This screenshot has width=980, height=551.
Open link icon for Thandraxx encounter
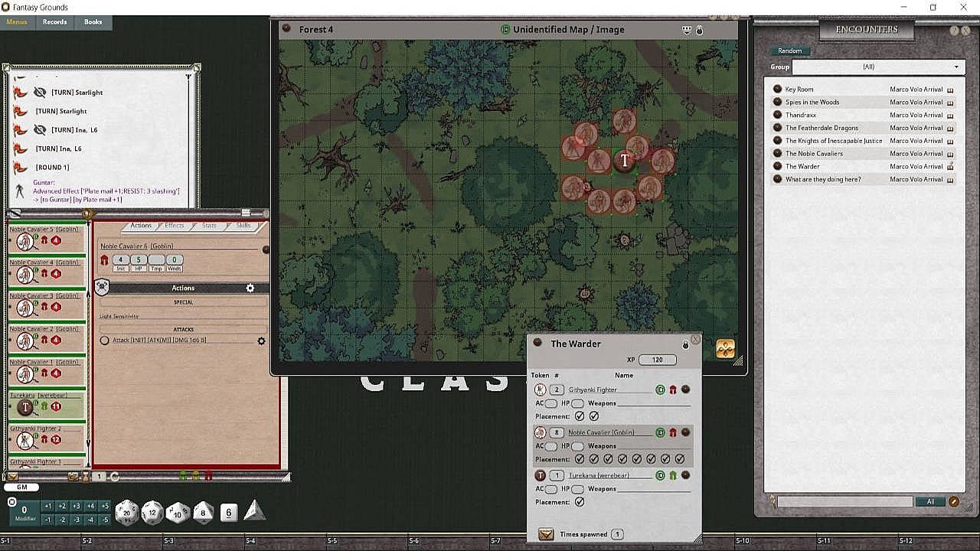pyautogui.click(x=777, y=115)
